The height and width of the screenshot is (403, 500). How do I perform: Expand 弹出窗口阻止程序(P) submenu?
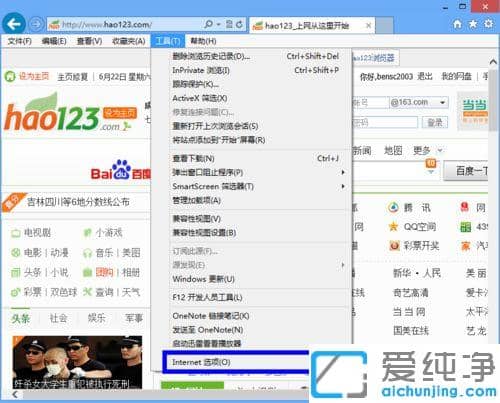pyautogui.click(x=257, y=172)
